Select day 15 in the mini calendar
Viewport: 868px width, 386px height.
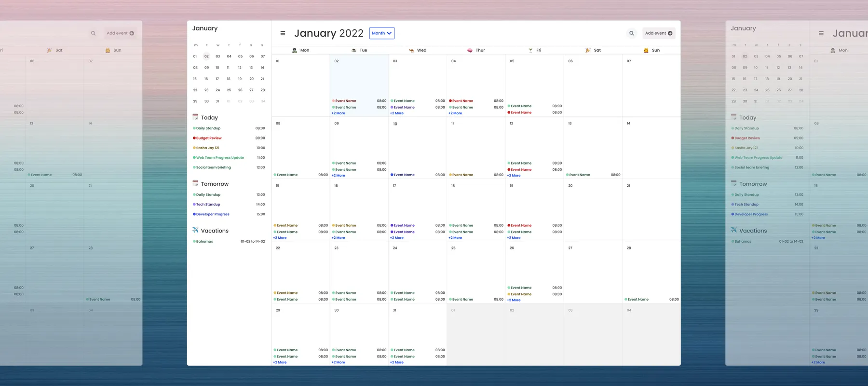pyautogui.click(x=195, y=79)
